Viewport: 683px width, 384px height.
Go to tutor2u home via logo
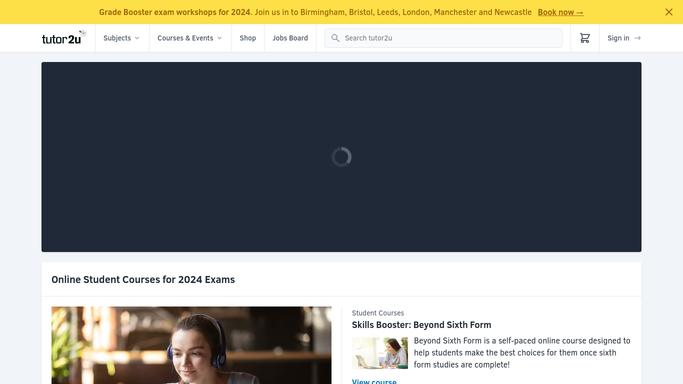(x=64, y=38)
